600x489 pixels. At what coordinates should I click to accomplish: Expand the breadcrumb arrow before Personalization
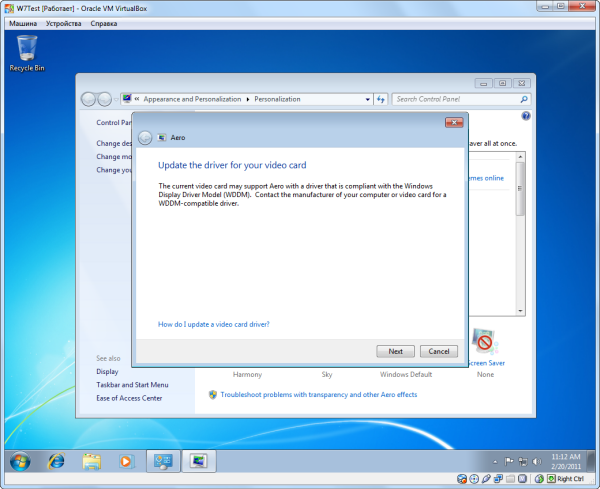[x=248, y=99]
